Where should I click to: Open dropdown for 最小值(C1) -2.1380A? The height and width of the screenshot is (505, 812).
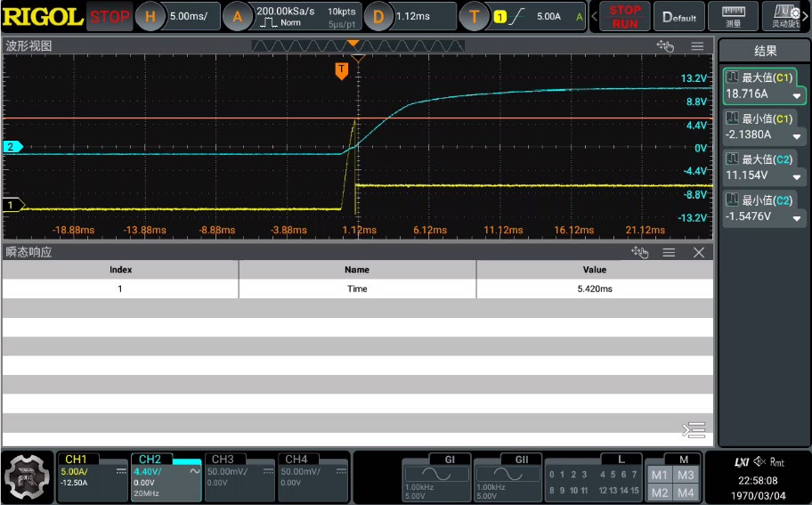797,136
